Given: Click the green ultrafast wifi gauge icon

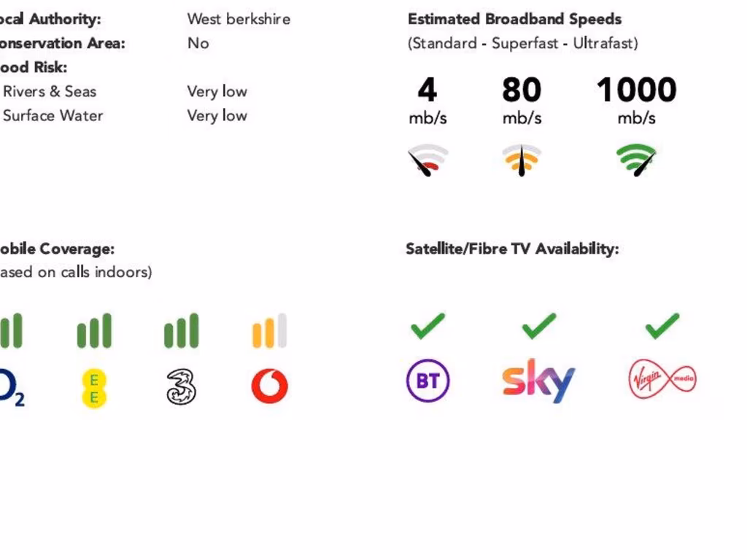Looking at the screenshot, I should tap(636, 159).
